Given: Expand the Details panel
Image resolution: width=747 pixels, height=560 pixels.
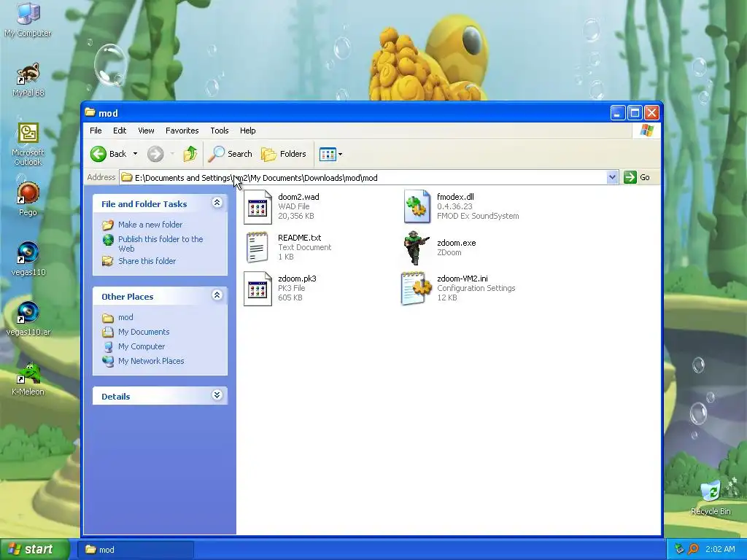Looking at the screenshot, I should click(x=217, y=395).
